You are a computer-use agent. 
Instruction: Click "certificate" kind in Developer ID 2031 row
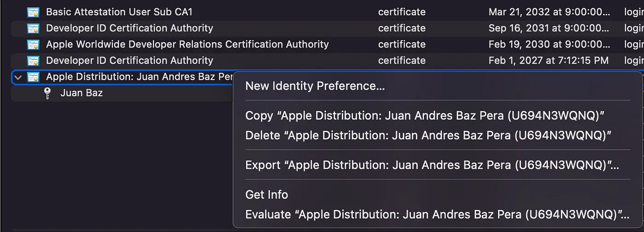(x=402, y=28)
